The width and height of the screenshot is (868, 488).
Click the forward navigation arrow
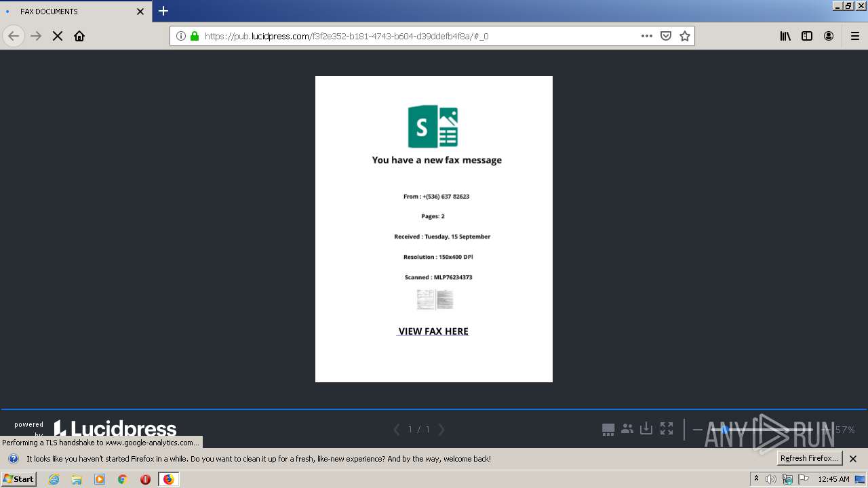(36, 36)
